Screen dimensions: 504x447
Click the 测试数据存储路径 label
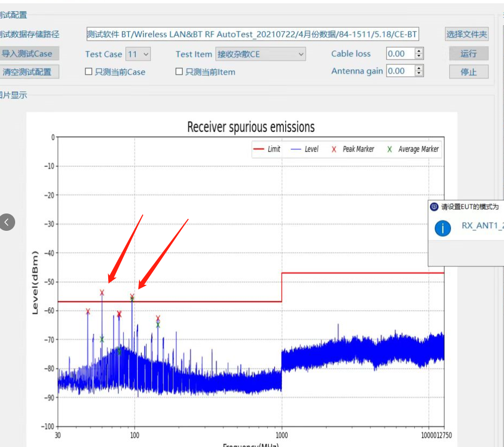coord(30,35)
